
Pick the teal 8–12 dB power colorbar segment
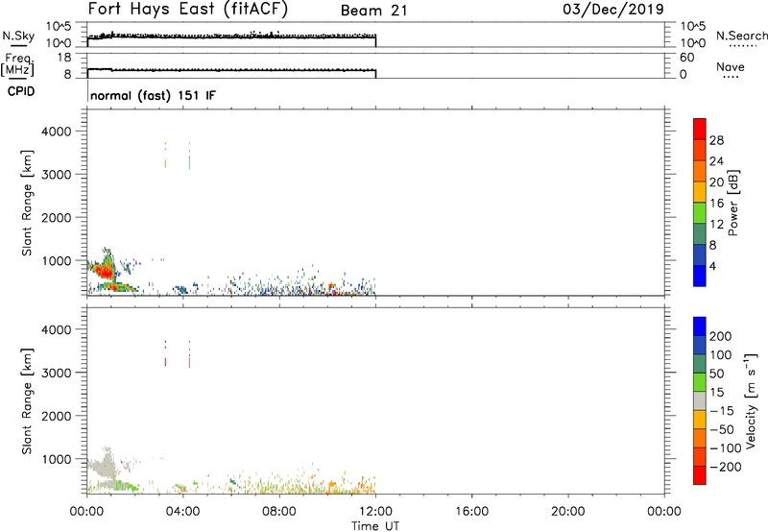click(x=700, y=233)
